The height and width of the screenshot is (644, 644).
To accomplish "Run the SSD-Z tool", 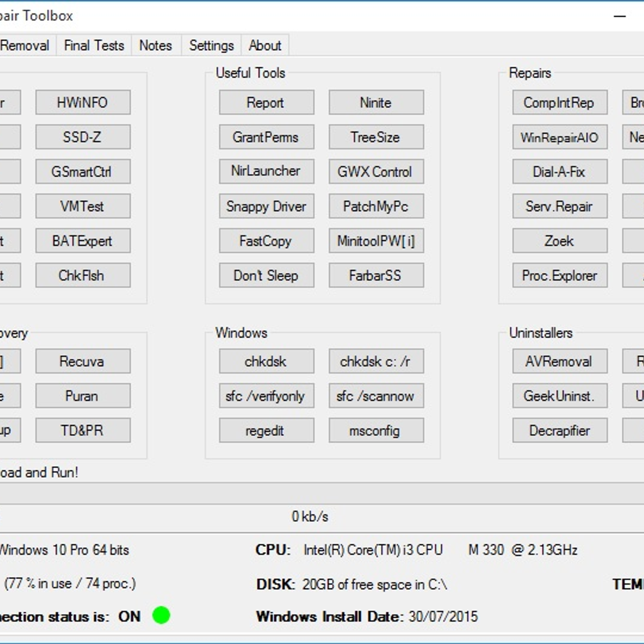I will 83,137.
